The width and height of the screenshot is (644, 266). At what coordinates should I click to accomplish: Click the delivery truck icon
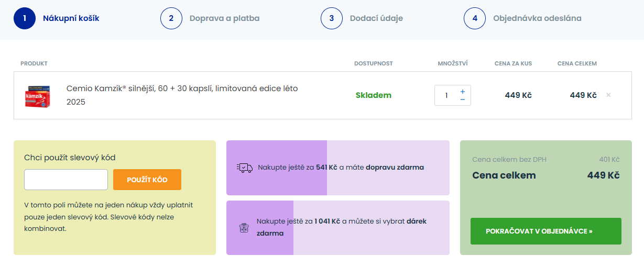pos(245,168)
